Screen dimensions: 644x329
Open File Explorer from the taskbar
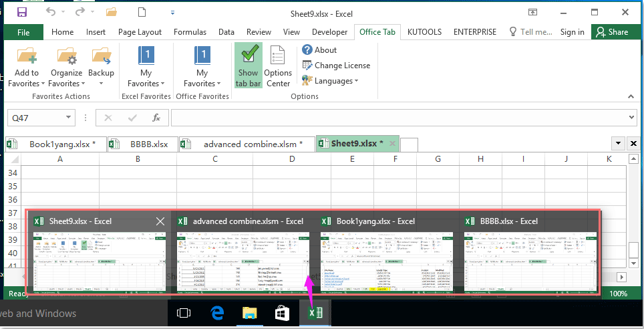pos(249,314)
